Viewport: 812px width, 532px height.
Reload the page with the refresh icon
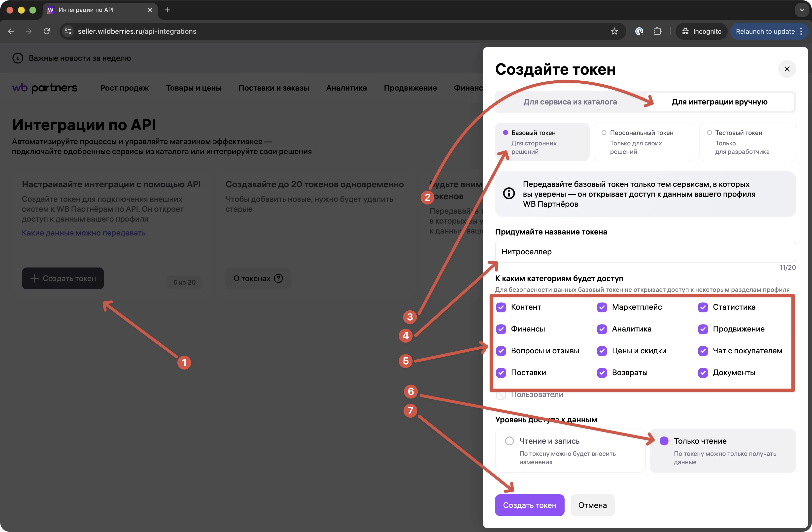[x=47, y=31]
